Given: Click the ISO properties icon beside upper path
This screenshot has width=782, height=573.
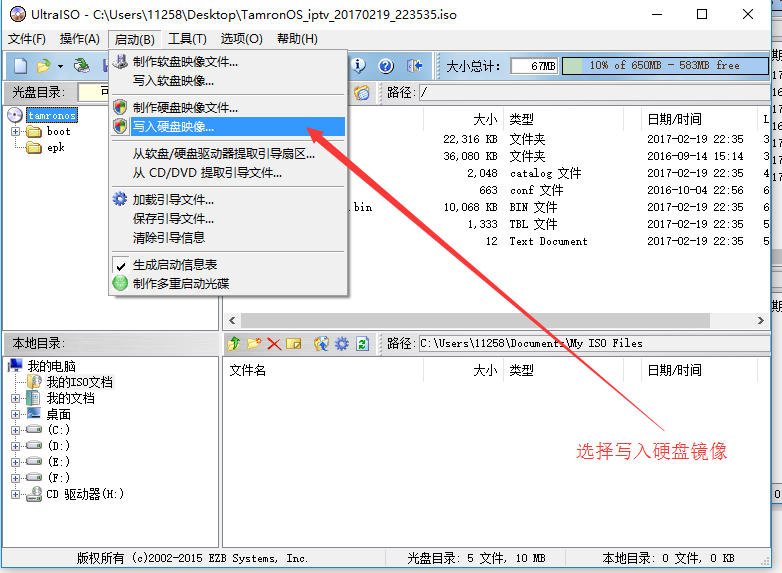Looking at the screenshot, I should tap(362, 92).
